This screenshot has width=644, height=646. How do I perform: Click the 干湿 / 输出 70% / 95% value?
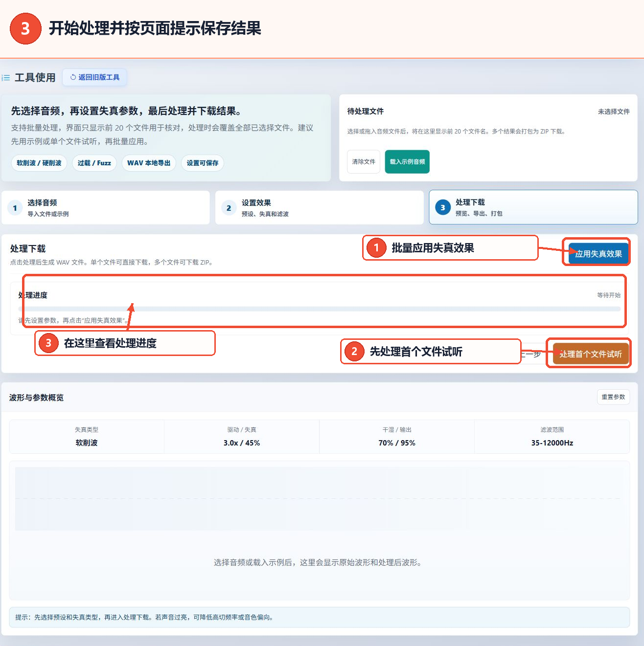pyautogui.click(x=397, y=443)
